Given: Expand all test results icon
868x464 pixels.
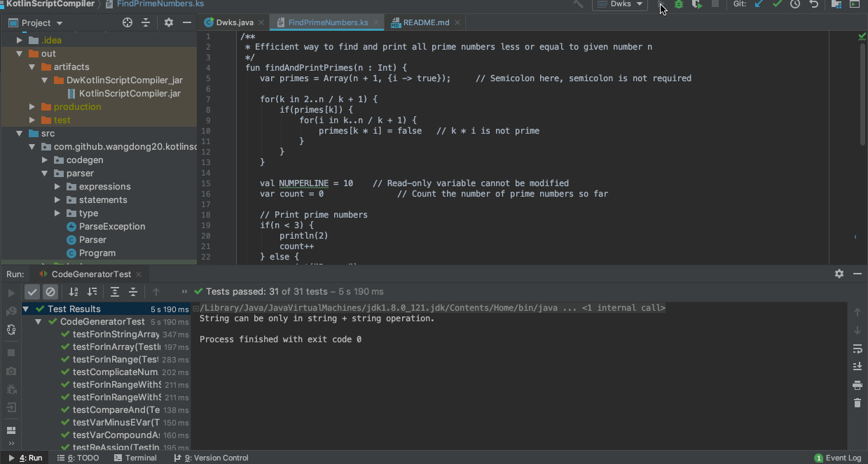Looking at the screenshot, I should click(115, 292).
